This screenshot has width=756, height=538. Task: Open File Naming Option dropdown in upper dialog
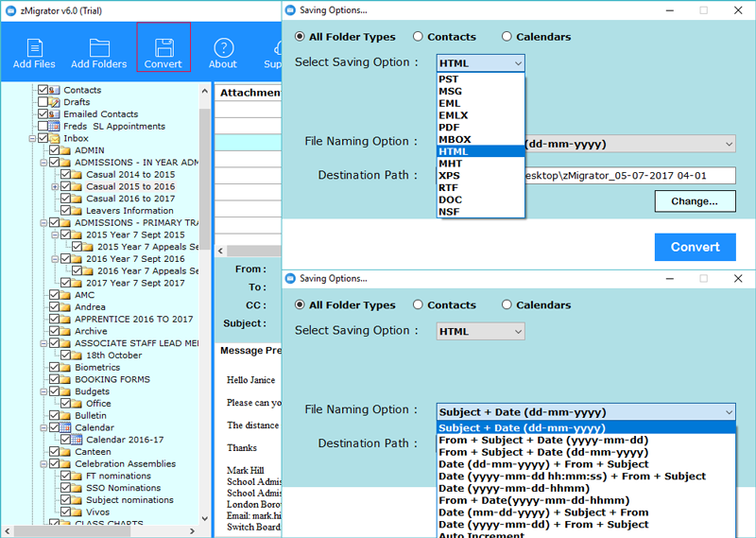pyautogui.click(x=629, y=144)
